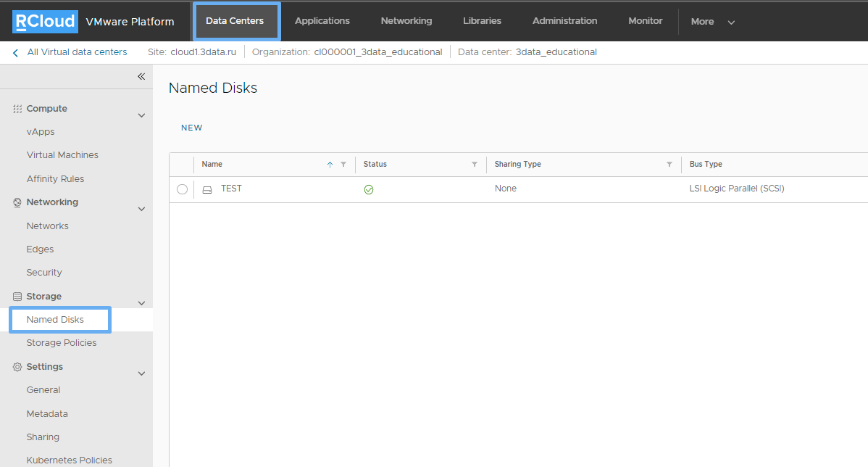Screen dimensions: 868x467
Task: Collapse the sidebar with double-chevron icon
Action: tap(141, 76)
